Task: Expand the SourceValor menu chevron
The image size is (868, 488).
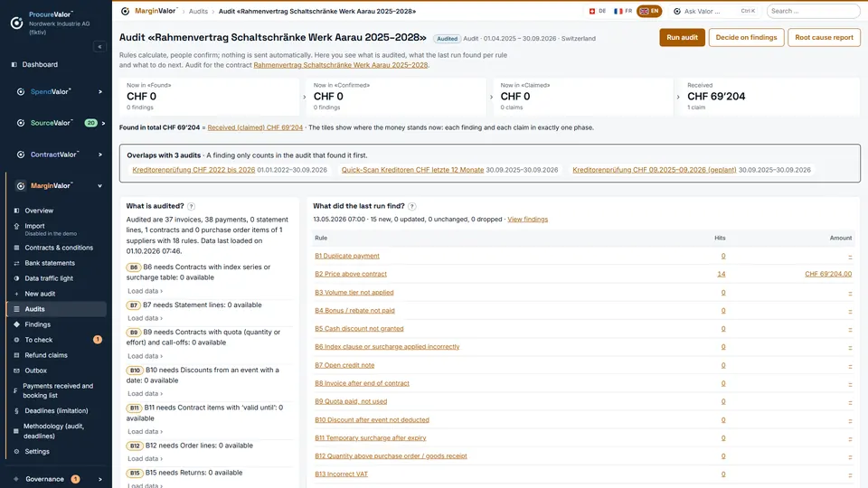Action: coord(103,123)
